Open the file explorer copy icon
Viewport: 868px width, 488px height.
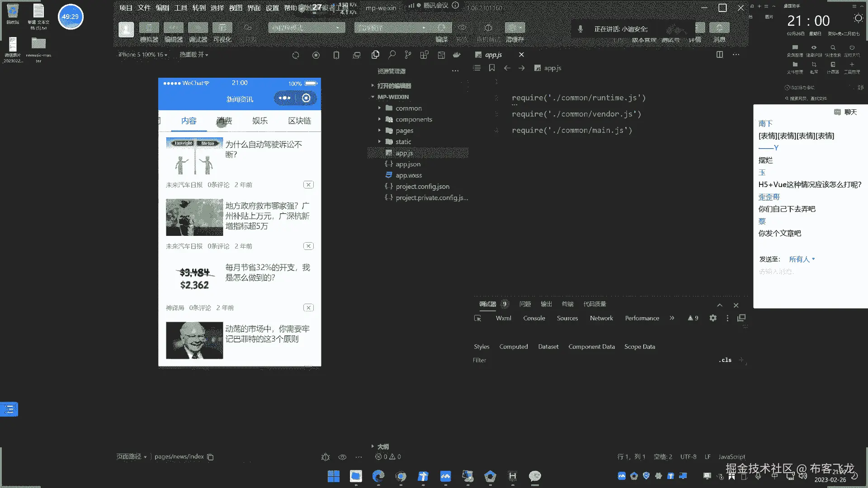[x=375, y=55]
